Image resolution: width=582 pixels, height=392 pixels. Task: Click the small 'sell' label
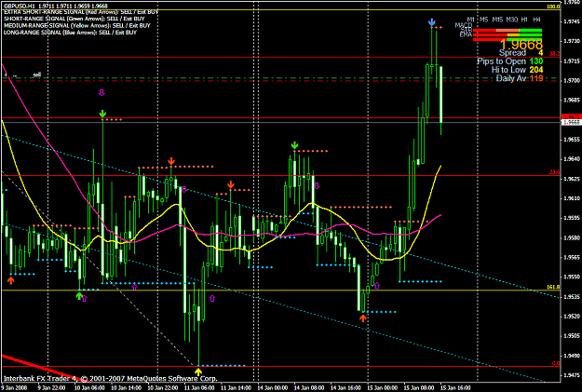[36, 74]
